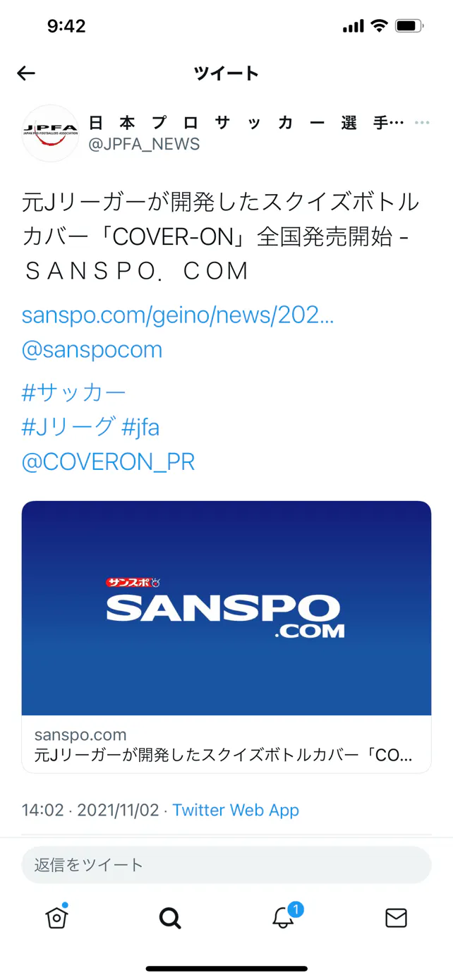Select the Search magnifier tab

170,918
